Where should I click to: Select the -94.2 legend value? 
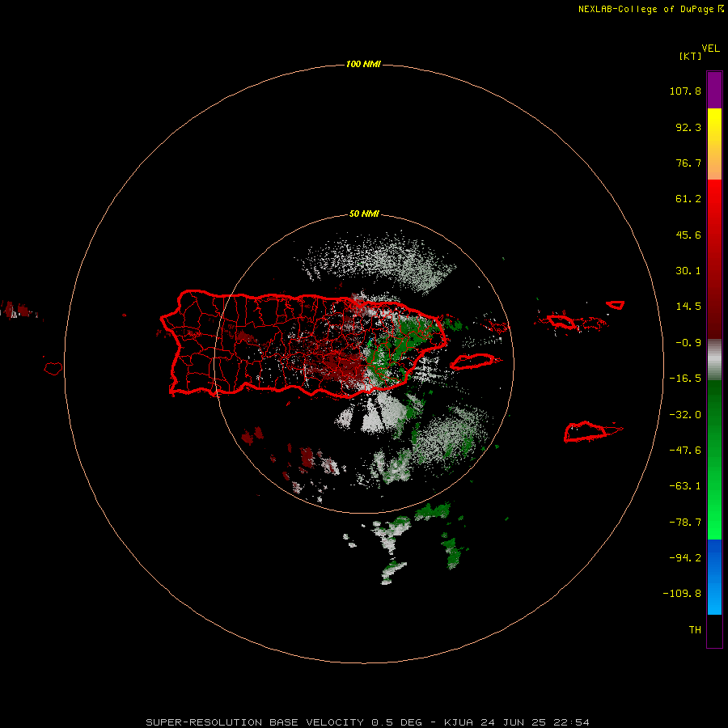(685, 557)
